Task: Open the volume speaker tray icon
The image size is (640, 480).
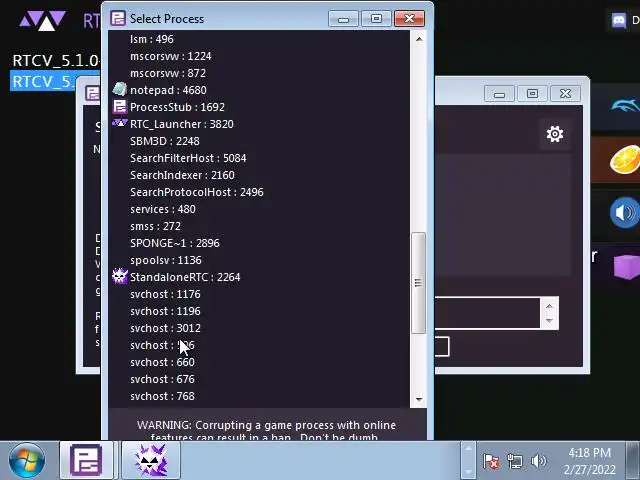Action: click(538, 461)
